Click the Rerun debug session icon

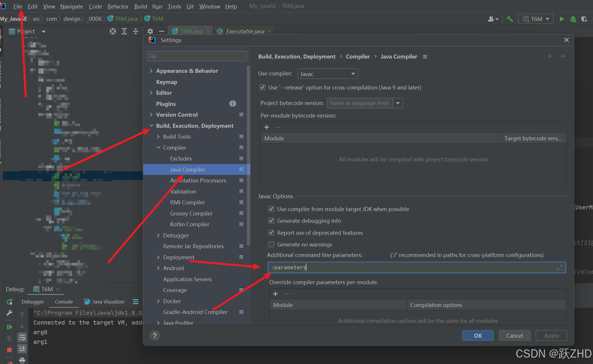click(x=9, y=301)
